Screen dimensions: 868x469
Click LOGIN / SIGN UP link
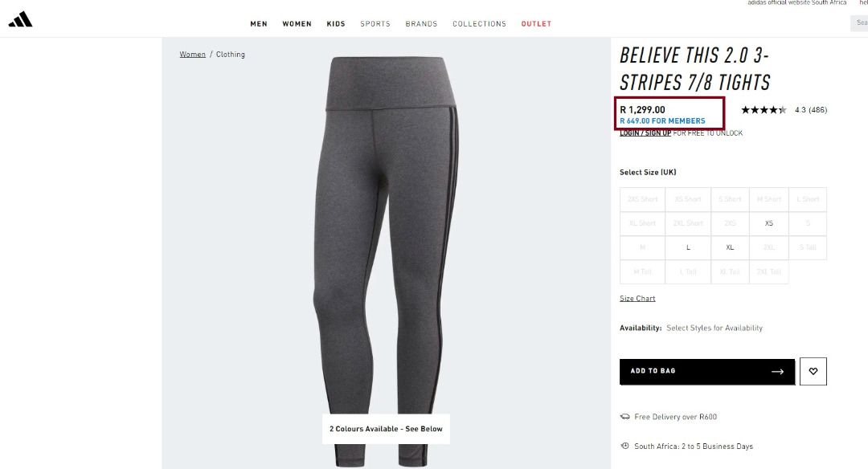645,133
